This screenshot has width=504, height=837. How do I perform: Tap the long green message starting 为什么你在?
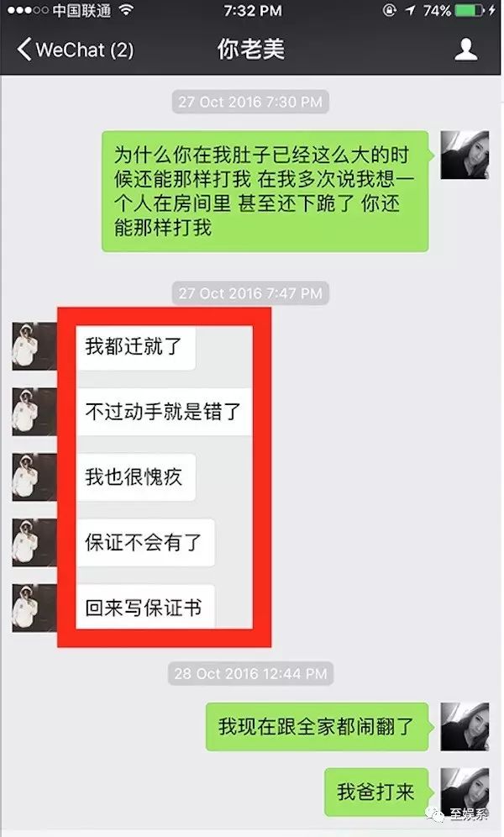tap(265, 191)
